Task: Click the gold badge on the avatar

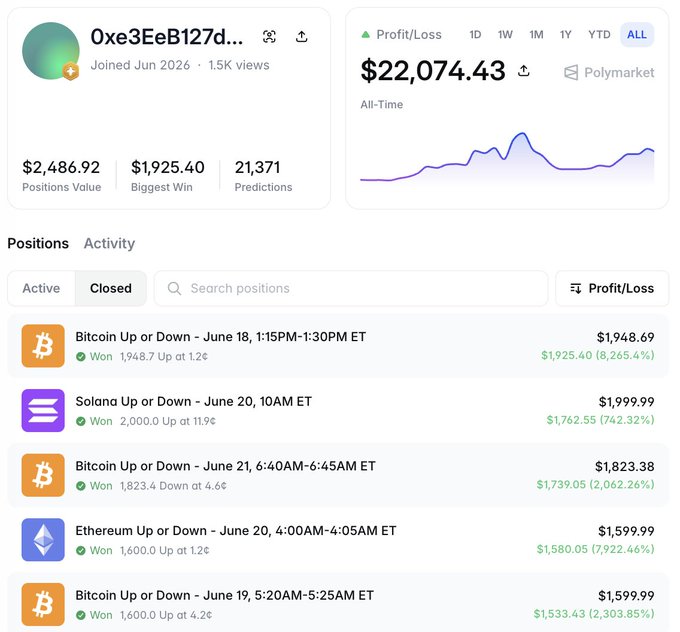Action: [x=70, y=71]
